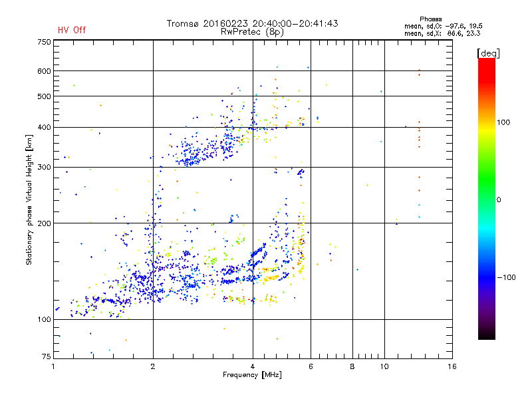Image resolution: width=532 pixels, height=399 pixels.
Task: Click the x-axis '16' tick label
Action: tap(452, 366)
